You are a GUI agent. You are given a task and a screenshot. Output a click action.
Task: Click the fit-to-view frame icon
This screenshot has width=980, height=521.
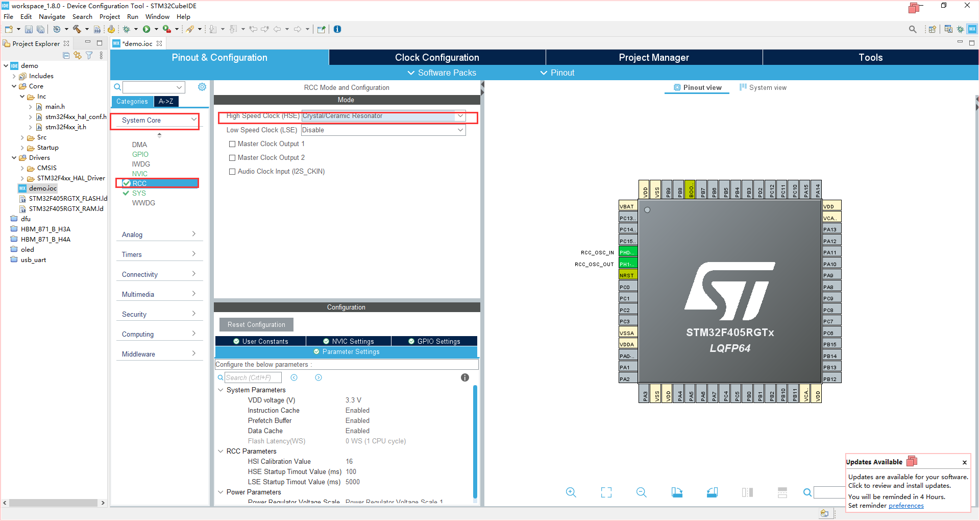coord(606,492)
